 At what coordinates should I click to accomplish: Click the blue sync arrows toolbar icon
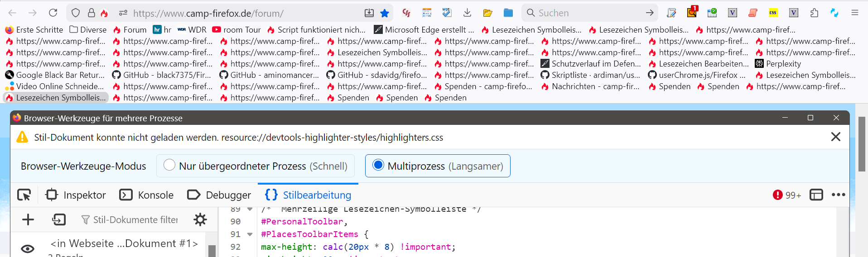coord(834,13)
